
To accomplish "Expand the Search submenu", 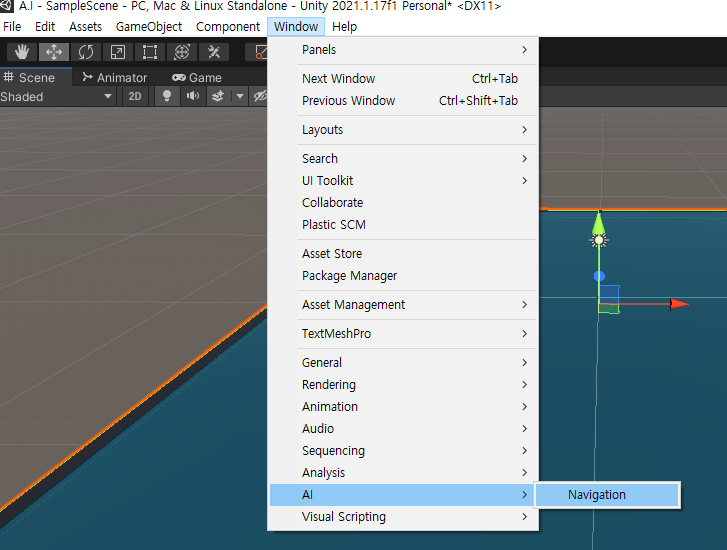I will click(x=403, y=159).
